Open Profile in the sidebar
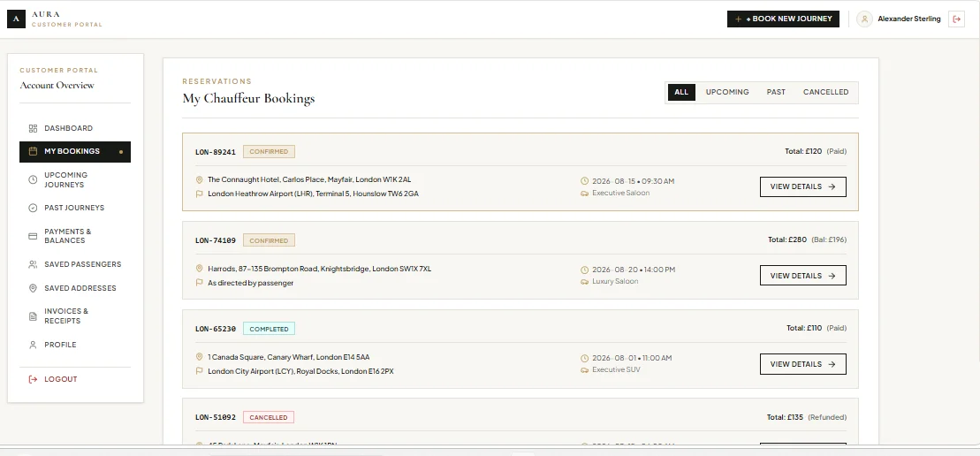 pos(75,345)
